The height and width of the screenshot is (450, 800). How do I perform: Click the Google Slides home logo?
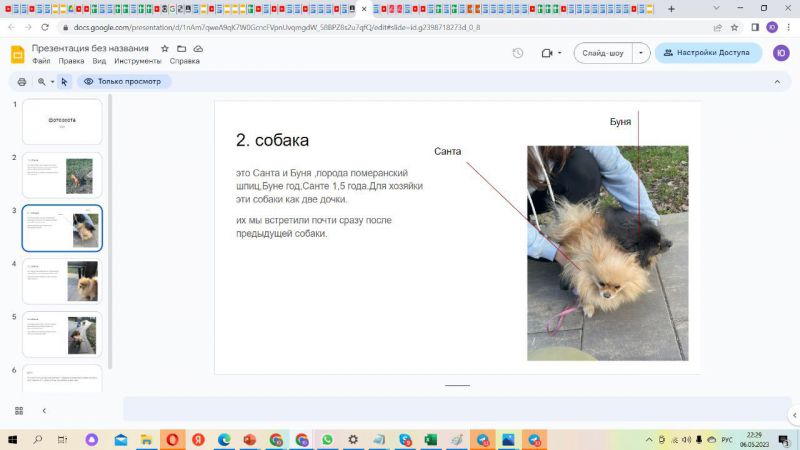tap(17, 54)
